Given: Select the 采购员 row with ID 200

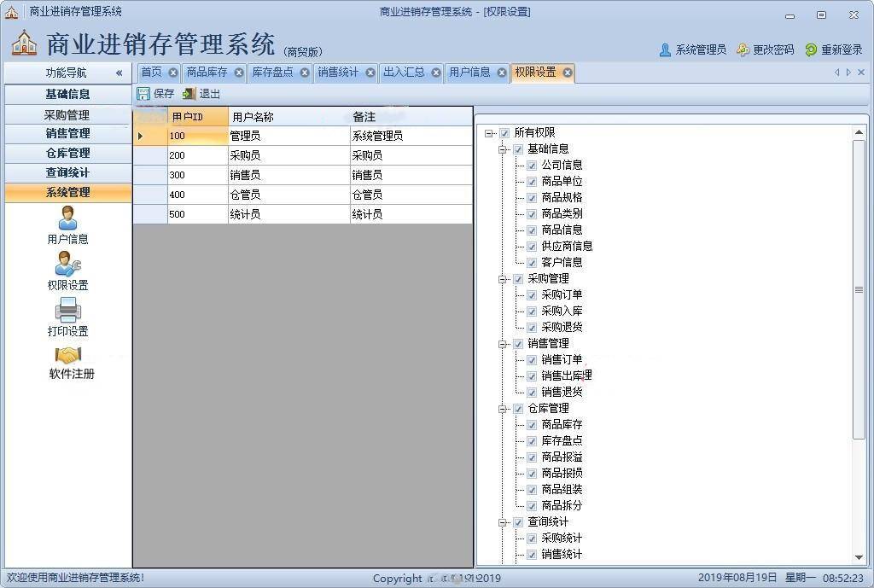Looking at the screenshot, I should click(256, 155).
